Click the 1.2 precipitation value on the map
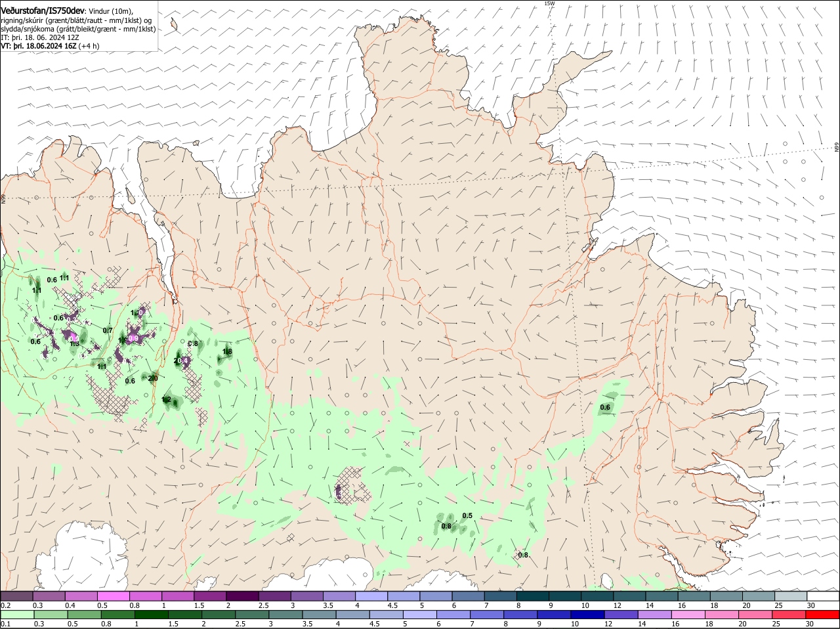The image size is (840, 629). pos(166,399)
